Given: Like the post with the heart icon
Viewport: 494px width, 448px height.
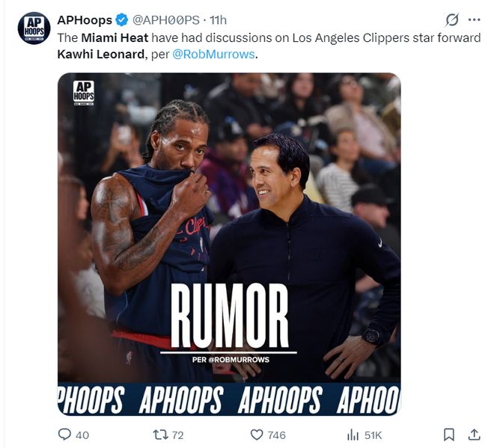Looking at the screenshot, I should click(257, 435).
